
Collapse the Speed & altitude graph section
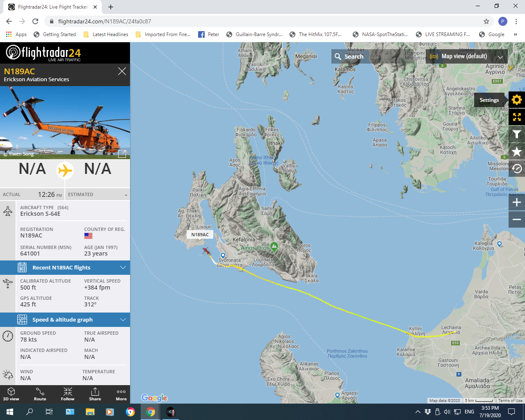point(65,320)
